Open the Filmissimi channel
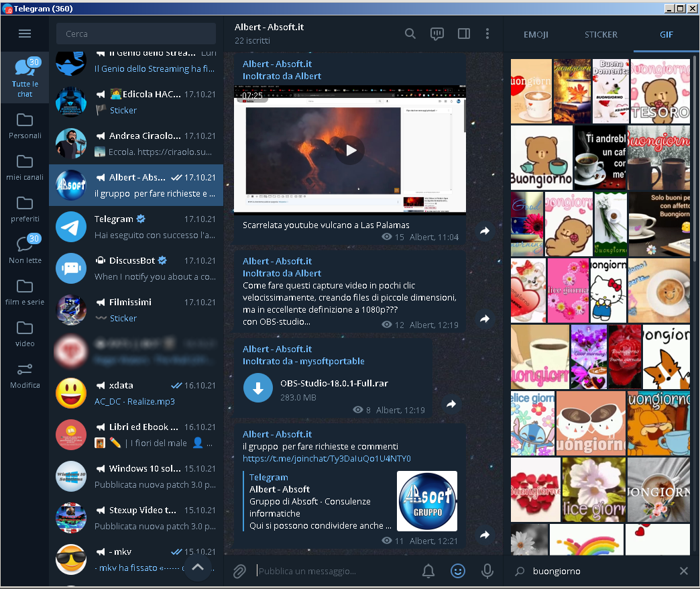The image size is (700, 589). [136, 310]
